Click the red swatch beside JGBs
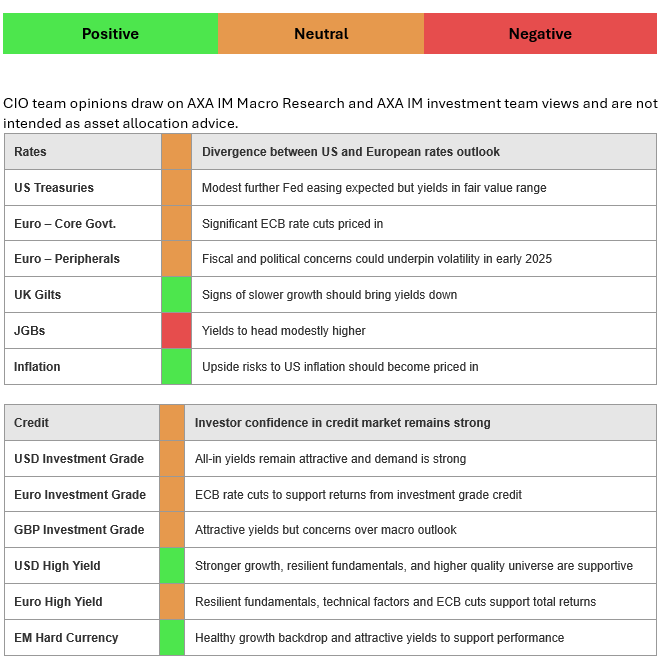 pos(176,331)
